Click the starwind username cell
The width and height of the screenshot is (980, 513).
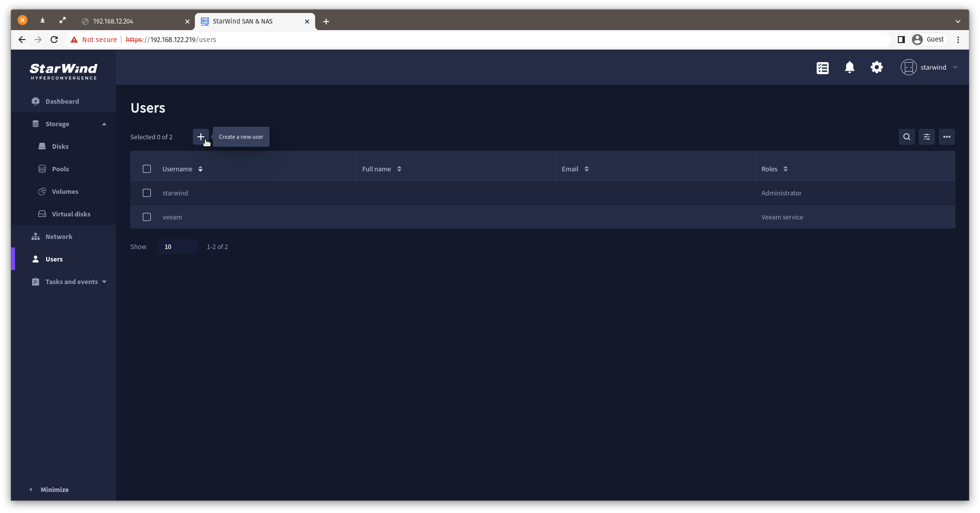pyautogui.click(x=175, y=193)
